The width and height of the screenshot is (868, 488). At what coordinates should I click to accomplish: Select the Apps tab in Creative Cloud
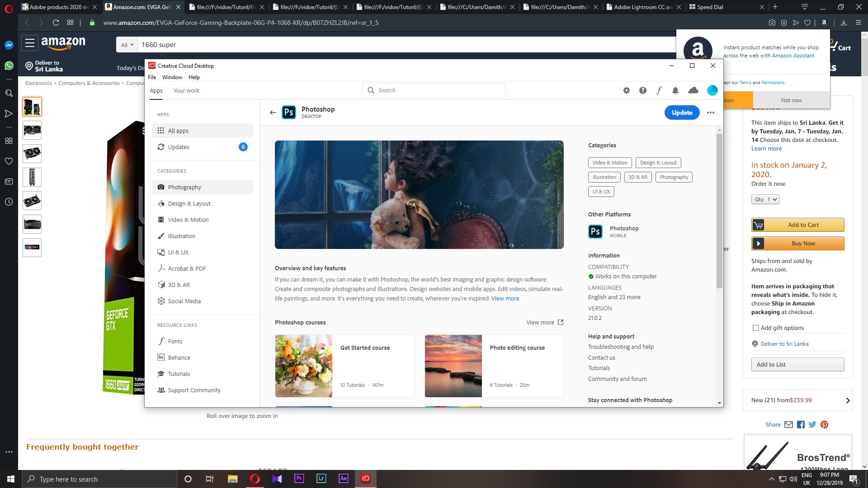coord(156,90)
